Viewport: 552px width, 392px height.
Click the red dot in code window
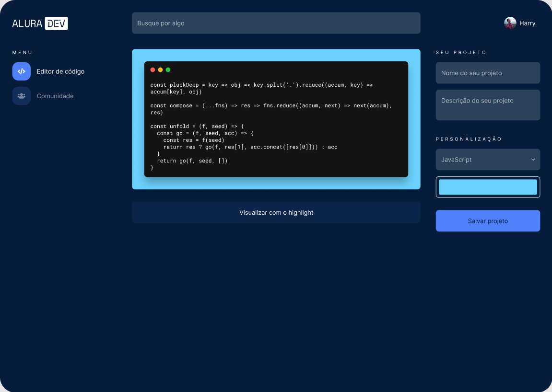153,69
